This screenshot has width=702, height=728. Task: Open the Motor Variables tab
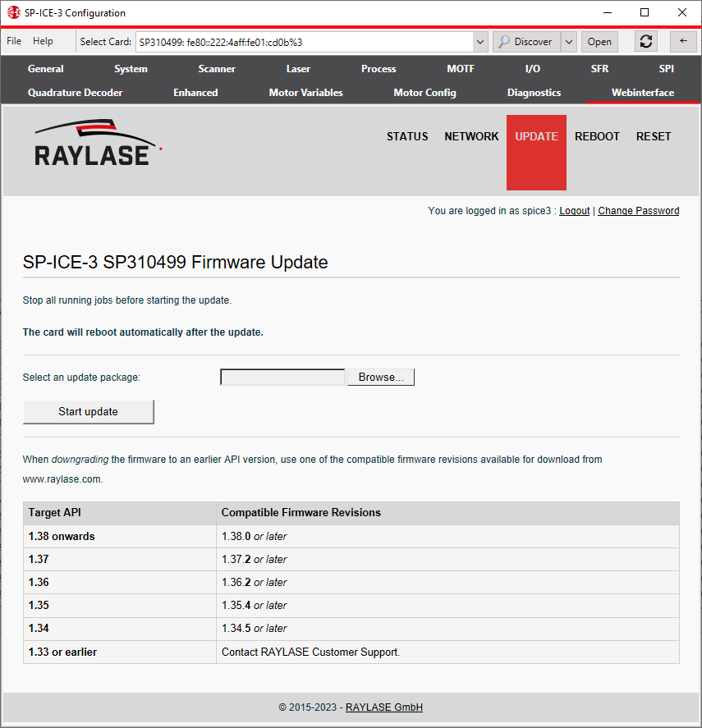[x=305, y=93]
